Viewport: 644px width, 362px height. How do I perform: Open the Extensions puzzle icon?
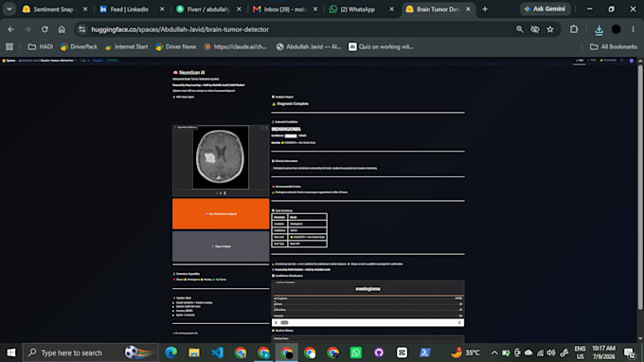click(x=574, y=29)
